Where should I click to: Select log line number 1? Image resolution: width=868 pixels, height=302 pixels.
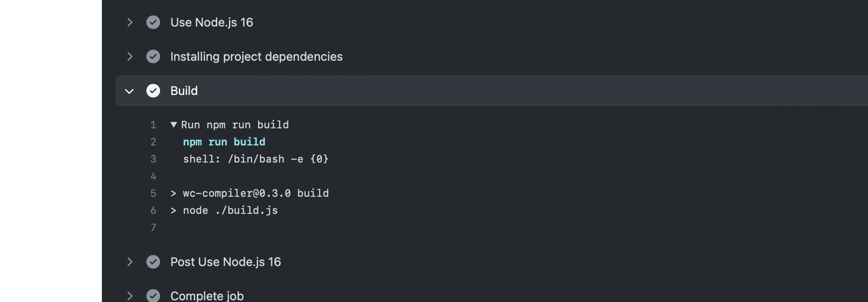153,125
